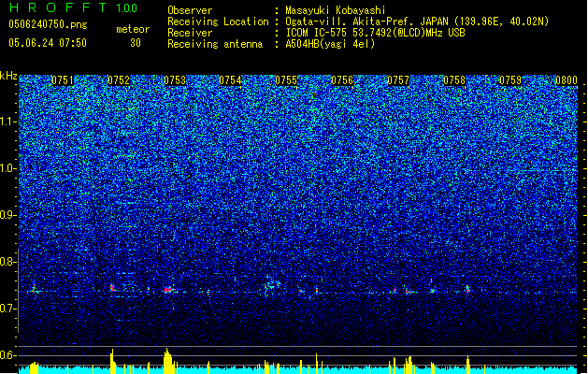Screen dimensions: 588x374
Task: Click the 0752 time marker
Action: (x=119, y=80)
